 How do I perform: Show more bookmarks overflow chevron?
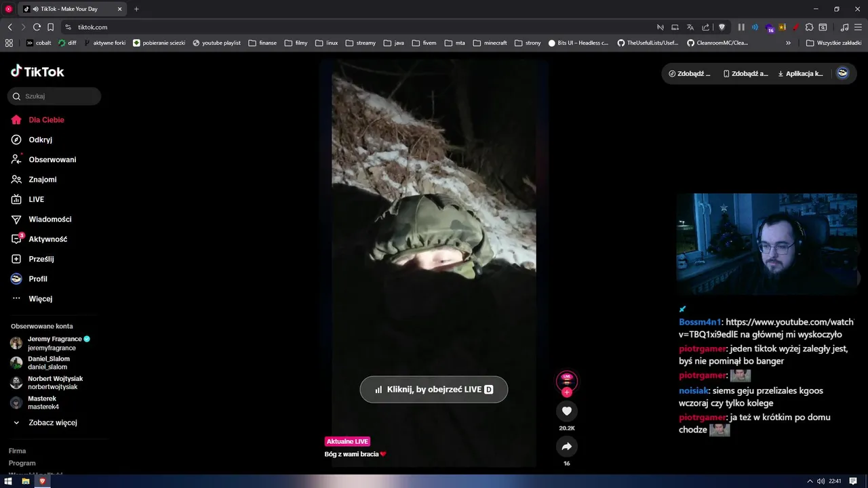[788, 43]
